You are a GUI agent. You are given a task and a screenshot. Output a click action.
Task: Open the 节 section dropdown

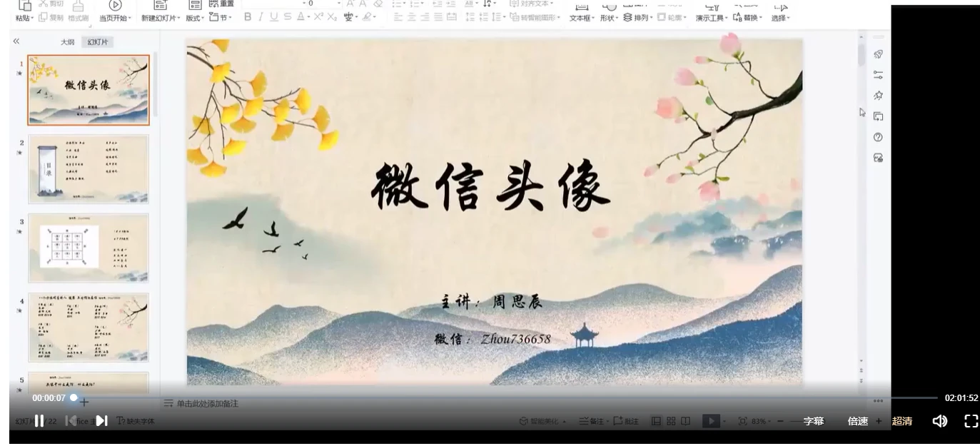(220, 18)
